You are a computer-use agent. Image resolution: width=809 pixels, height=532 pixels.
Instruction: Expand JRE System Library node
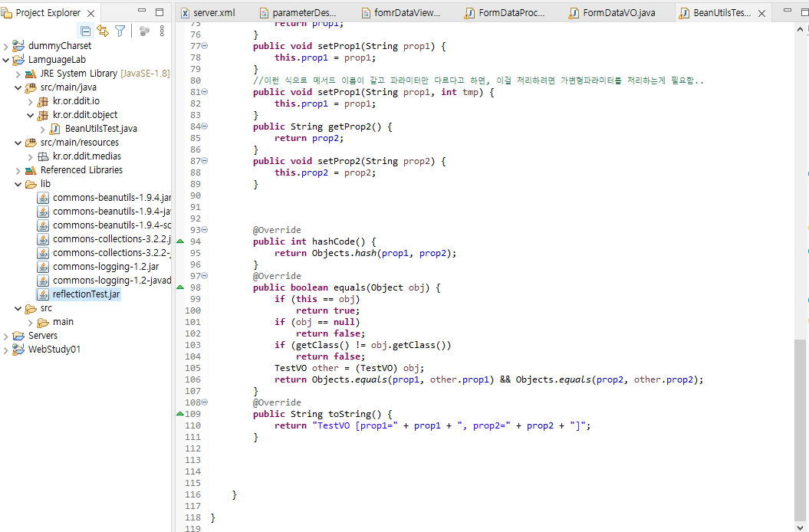pos(18,74)
